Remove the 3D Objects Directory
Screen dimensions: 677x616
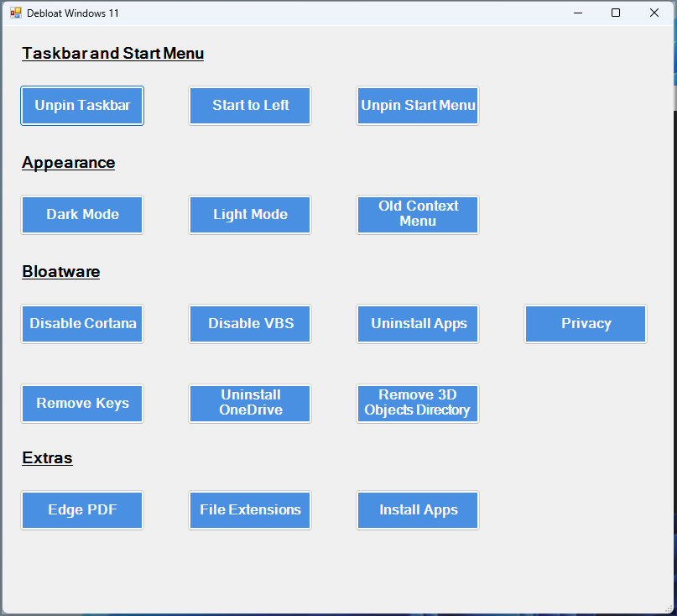click(x=417, y=404)
